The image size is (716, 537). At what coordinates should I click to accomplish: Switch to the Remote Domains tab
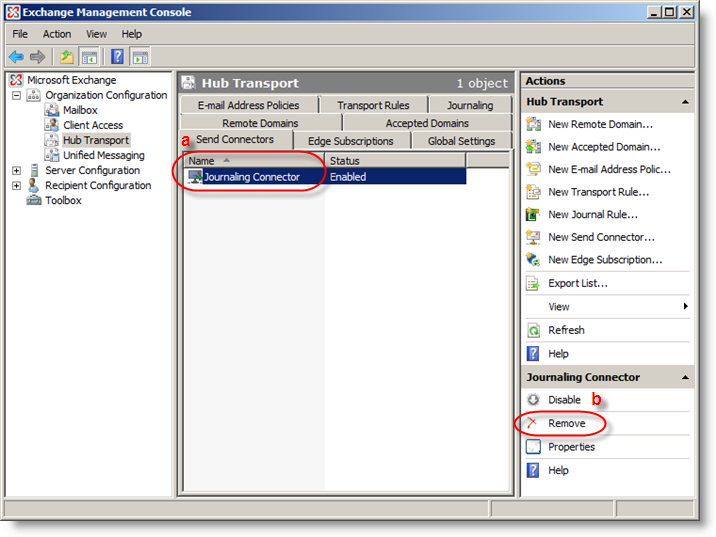pyautogui.click(x=260, y=123)
